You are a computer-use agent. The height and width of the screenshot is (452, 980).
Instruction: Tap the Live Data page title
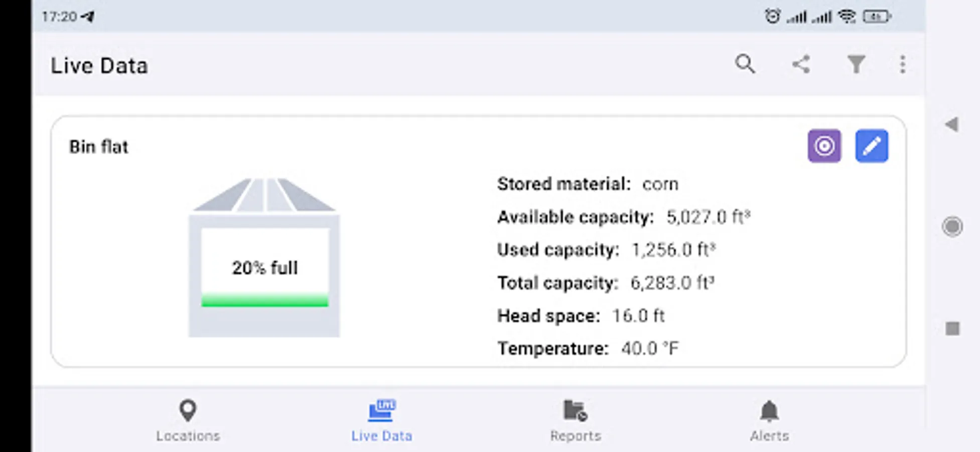pyautogui.click(x=99, y=66)
